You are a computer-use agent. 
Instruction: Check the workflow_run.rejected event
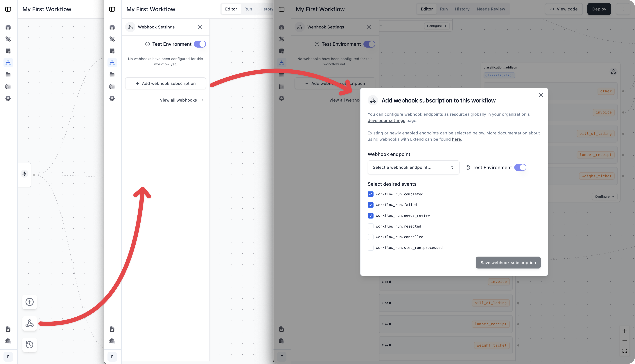[x=371, y=226]
